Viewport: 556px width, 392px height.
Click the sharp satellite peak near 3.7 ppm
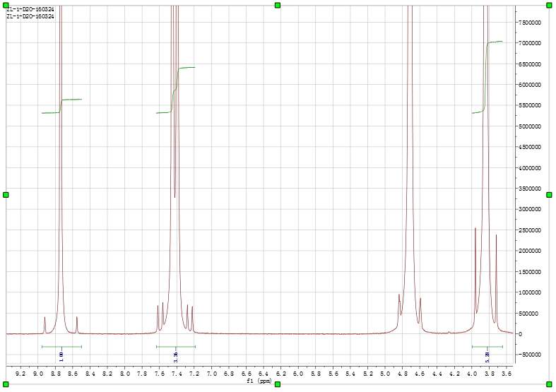point(496,280)
